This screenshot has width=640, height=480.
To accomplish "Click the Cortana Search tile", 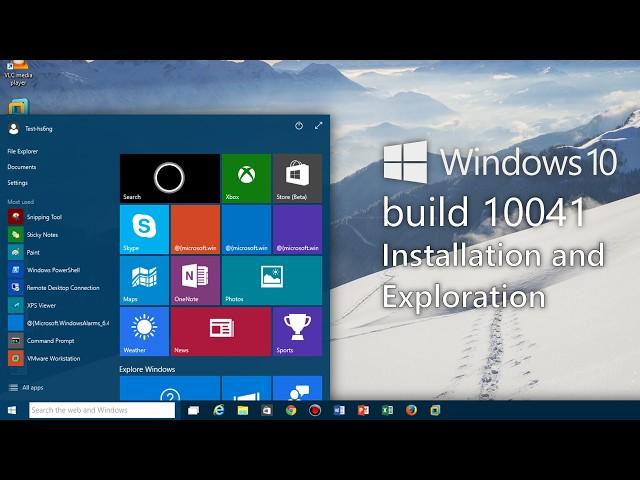I will (x=170, y=178).
